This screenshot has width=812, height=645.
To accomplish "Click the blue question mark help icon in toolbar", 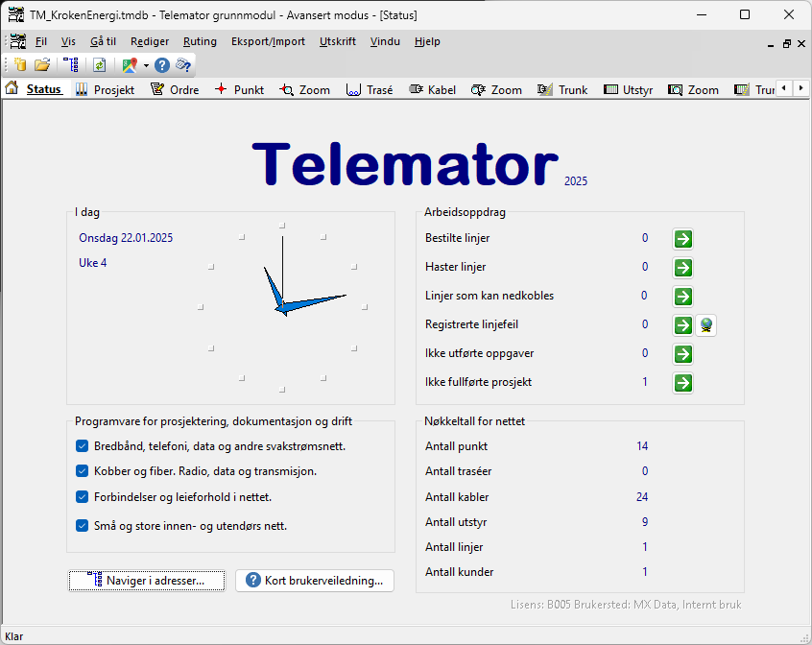I will 162,64.
